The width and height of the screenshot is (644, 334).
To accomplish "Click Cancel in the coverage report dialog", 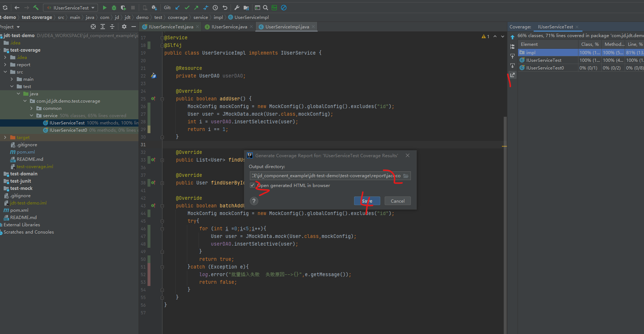I will pos(397,201).
